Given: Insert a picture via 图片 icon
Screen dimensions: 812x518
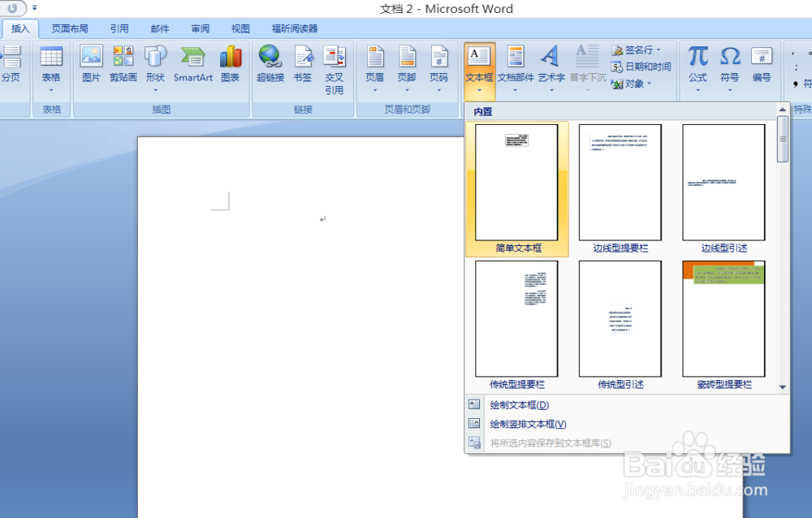Looking at the screenshot, I should pyautogui.click(x=91, y=63).
